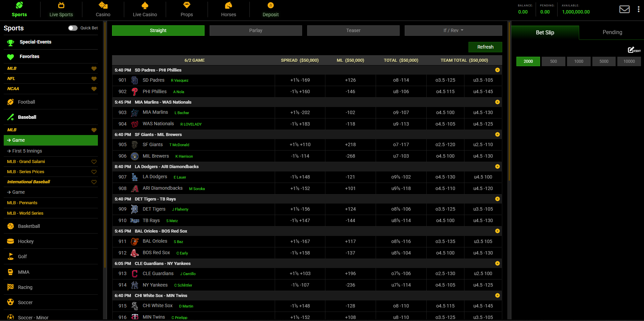This screenshot has height=321, width=644.
Task: Click the LA Dodgers team logo
Action: [135, 177]
